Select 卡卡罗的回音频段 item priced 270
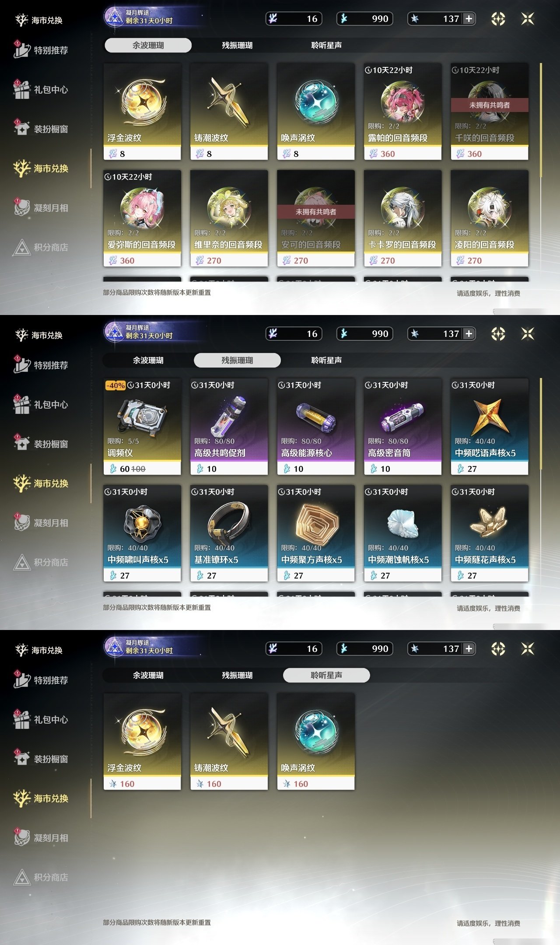Viewport: 560px width, 945px height. pos(402,218)
